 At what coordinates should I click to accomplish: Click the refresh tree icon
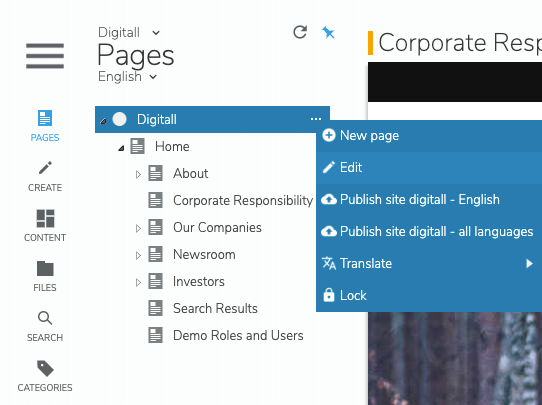[x=300, y=32]
